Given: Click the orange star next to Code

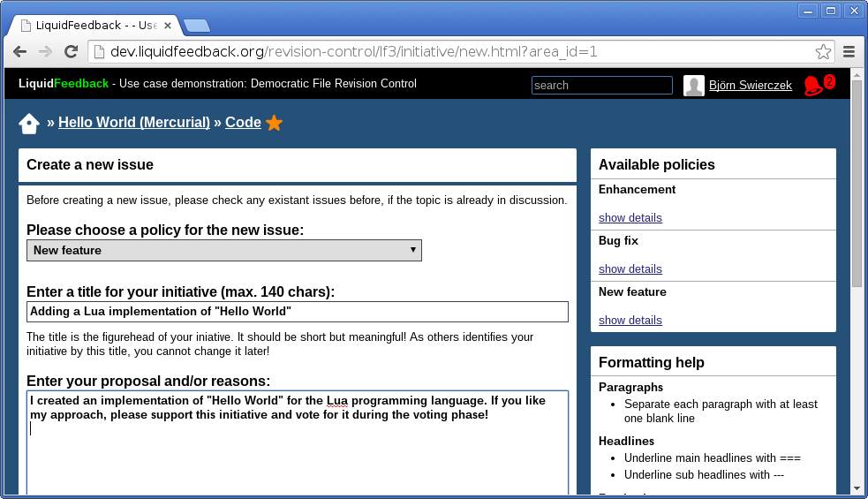Looking at the screenshot, I should point(274,123).
